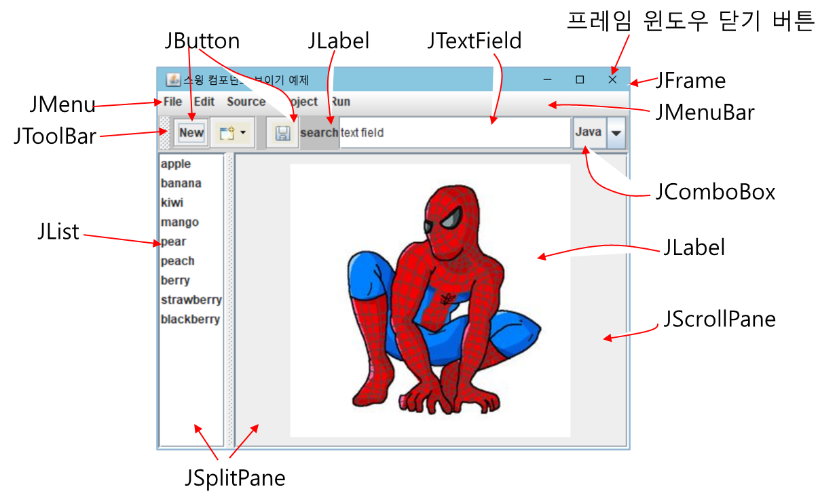Select blackberry in the fruit list
837x504 pixels.
tap(191, 319)
